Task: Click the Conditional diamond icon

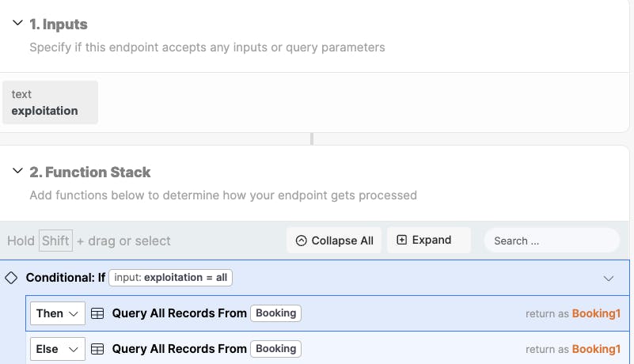Action: [x=11, y=278]
